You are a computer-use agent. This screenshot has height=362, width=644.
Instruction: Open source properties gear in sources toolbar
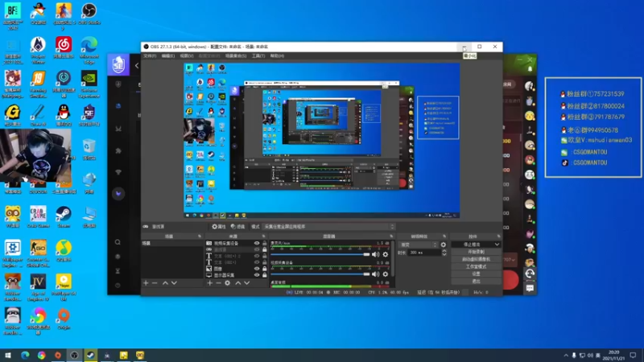228,283
